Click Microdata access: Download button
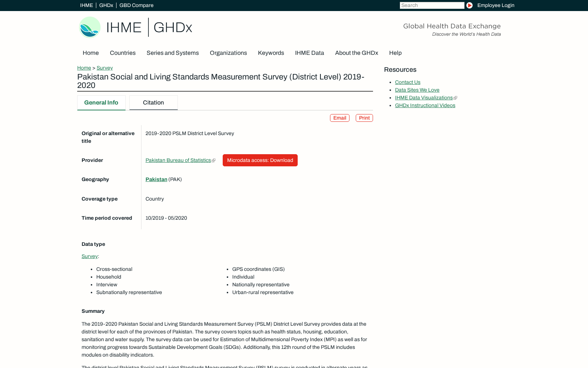588x368 pixels. pyautogui.click(x=260, y=160)
